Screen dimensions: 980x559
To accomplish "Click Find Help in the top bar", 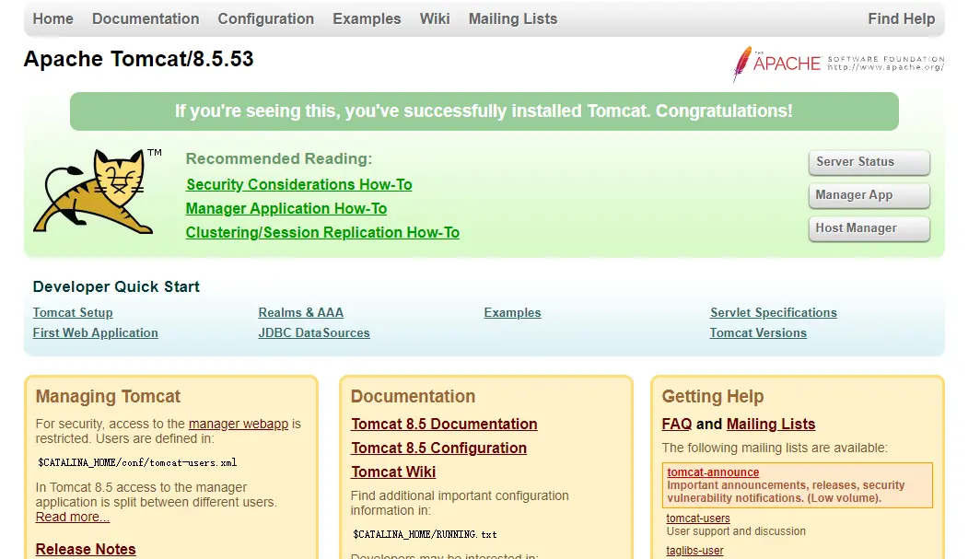I will (x=901, y=18).
